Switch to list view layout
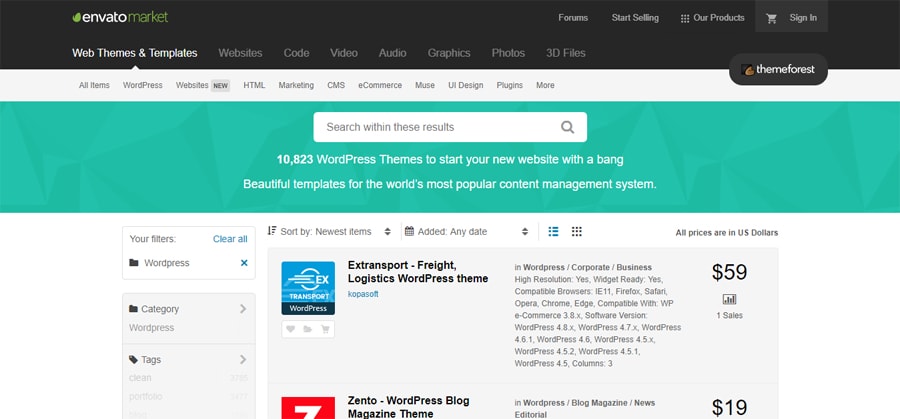 (553, 231)
